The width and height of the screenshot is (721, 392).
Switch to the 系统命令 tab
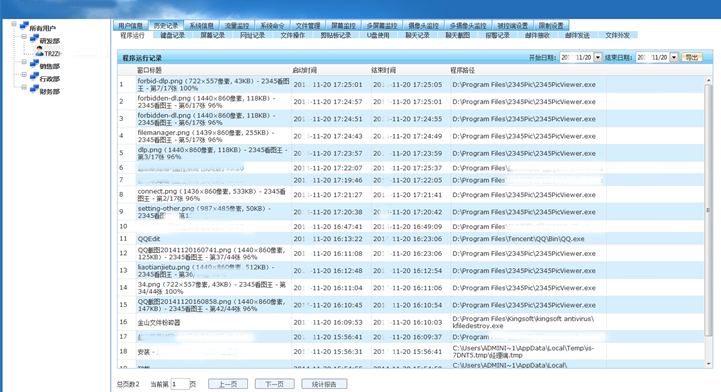(272, 25)
